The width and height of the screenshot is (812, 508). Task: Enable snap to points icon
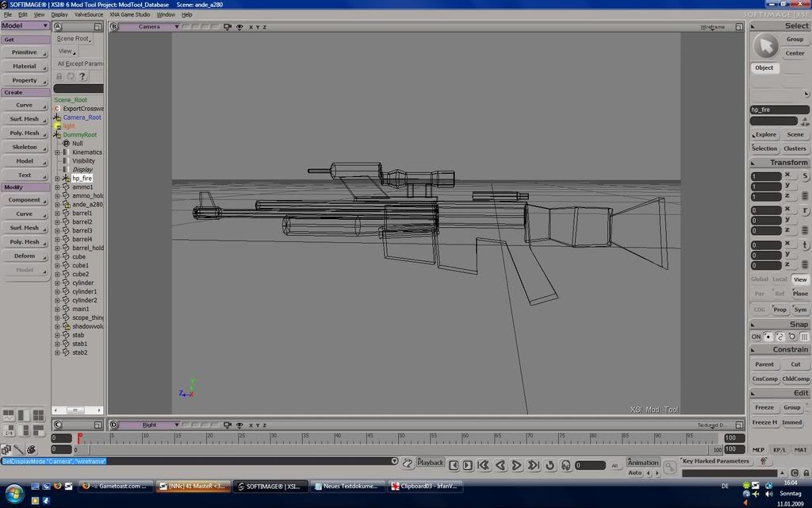pyautogui.click(x=768, y=337)
